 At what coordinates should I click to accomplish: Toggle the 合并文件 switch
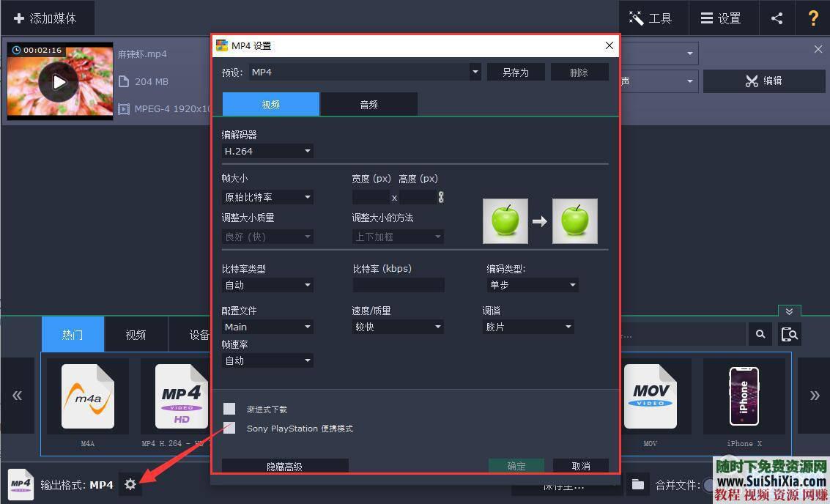[709, 484]
